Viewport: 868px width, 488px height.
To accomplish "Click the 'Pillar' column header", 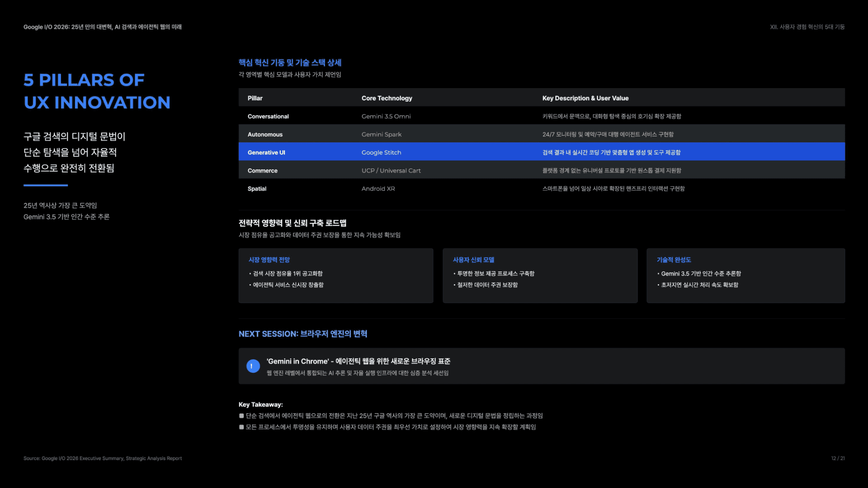I will click(255, 98).
